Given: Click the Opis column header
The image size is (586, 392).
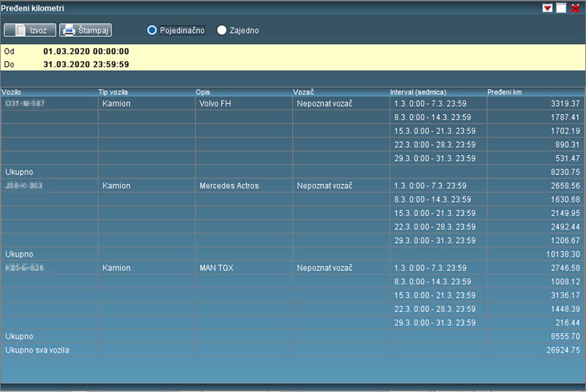Looking at the screenshot, I should click(x=203, y=92).
